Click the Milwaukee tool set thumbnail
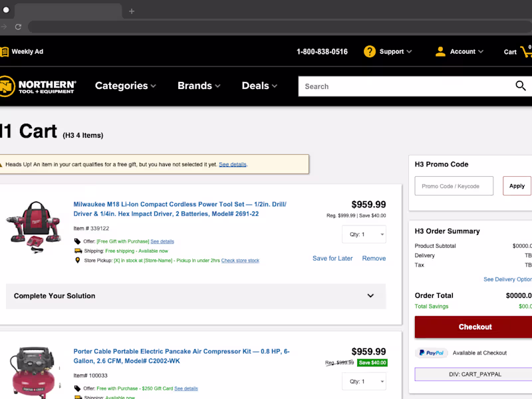The width and height of the screenshot is (532, 399). (x=35, y=227)
